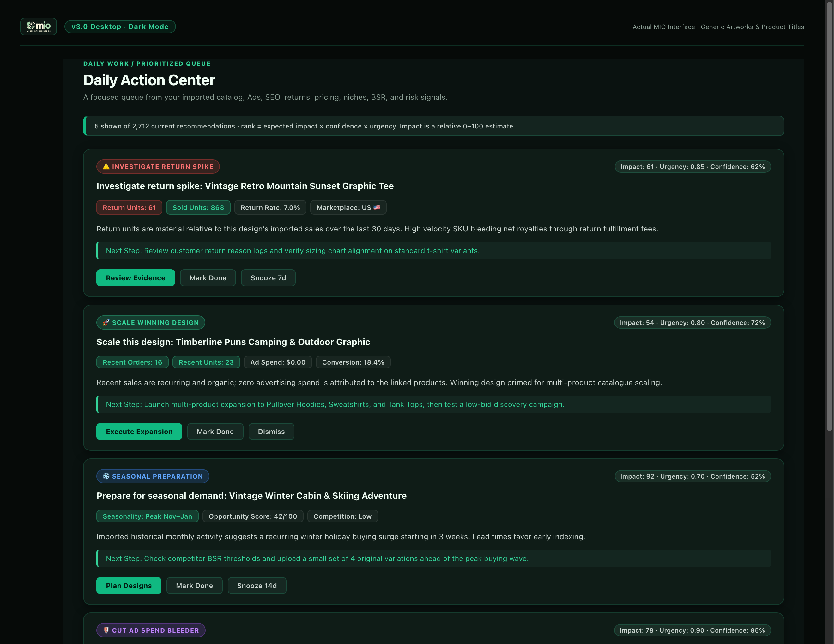Click Actual MIO Interface header text

pyautogui.click(x=718, y=27)
